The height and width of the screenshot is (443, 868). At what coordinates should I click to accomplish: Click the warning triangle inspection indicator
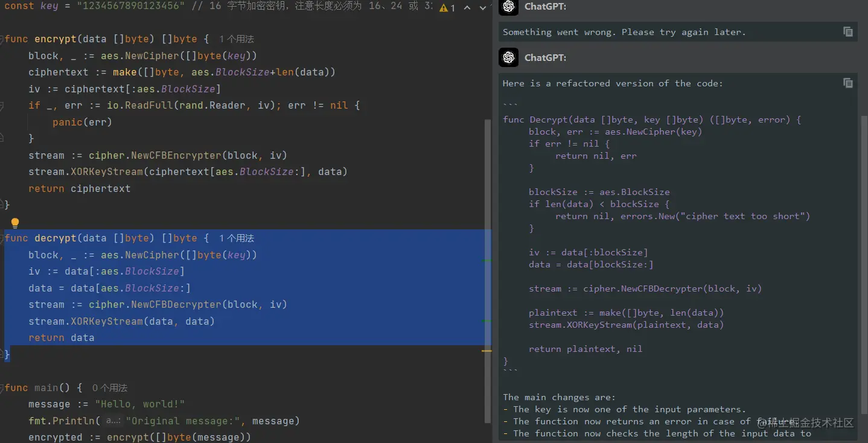click(444, 8)
